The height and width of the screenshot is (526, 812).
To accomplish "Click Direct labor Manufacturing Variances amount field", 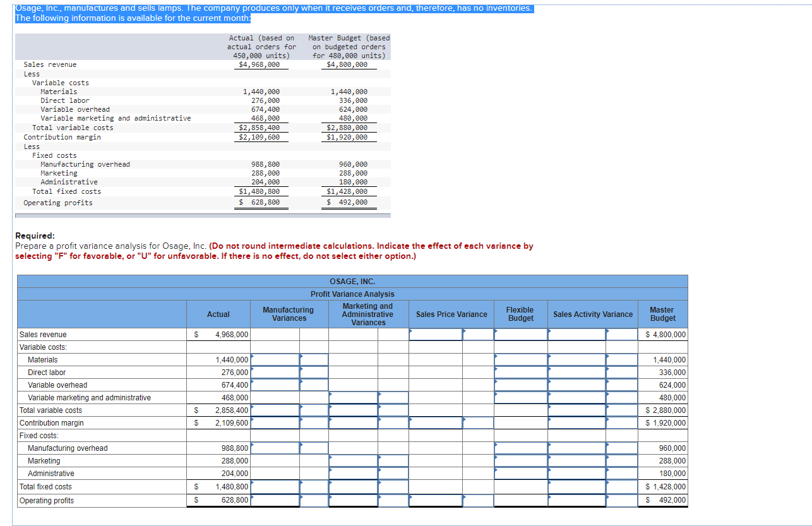I will [x=275, y=373].
